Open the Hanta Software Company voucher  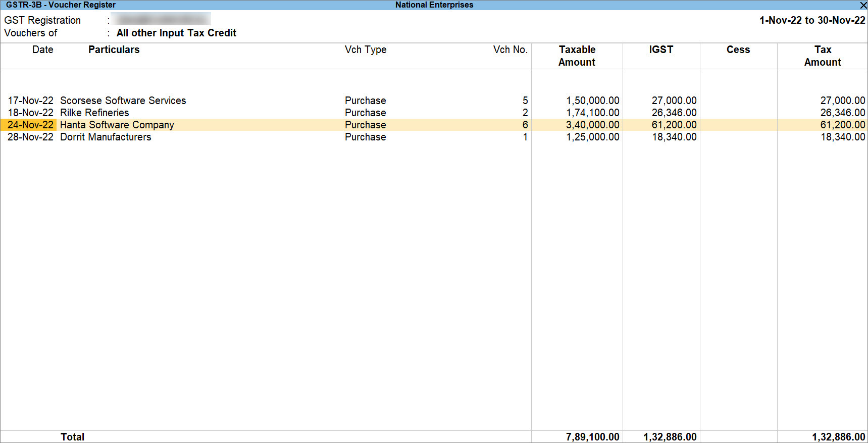434,125
